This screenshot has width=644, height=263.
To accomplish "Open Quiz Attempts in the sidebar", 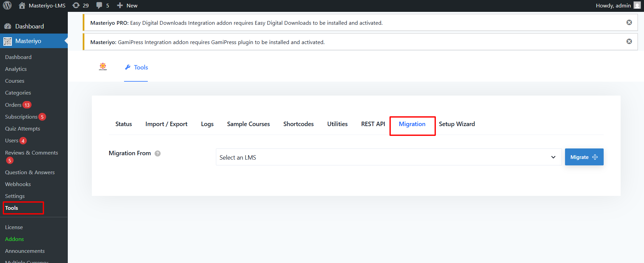I will coord(22,128).
